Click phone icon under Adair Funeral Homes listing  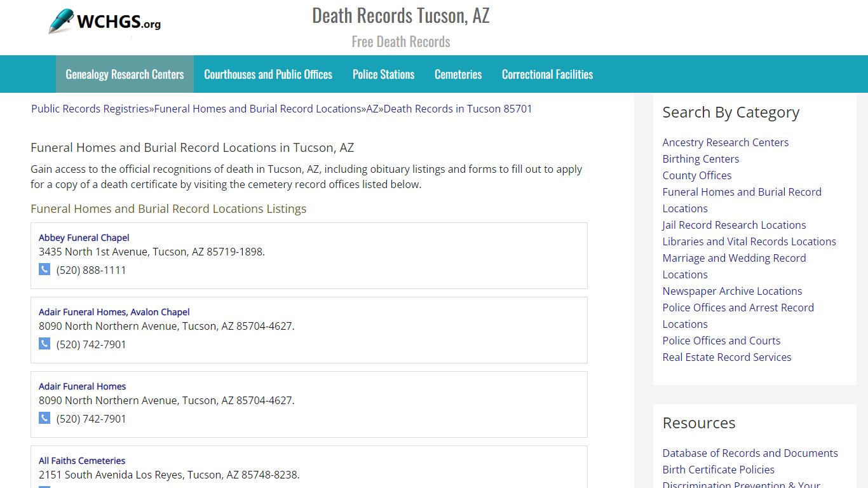click(x=44, y=418)
